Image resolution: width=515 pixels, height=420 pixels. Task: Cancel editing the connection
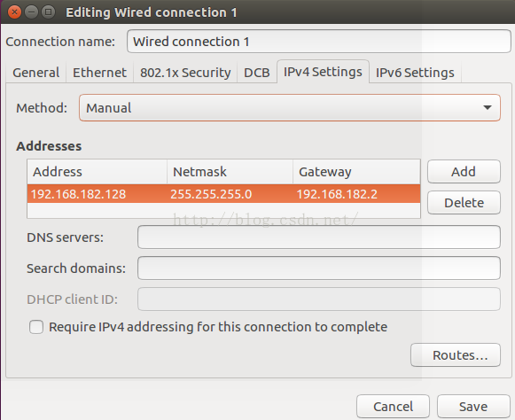[393, 407]
